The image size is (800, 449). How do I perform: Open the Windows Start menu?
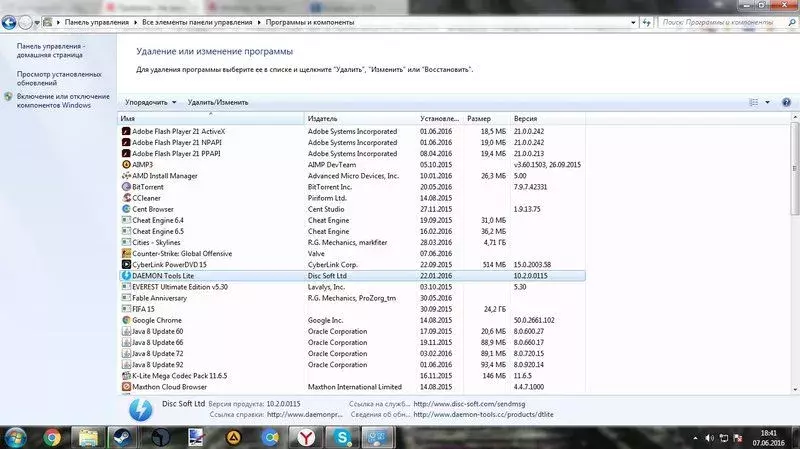tap(15, 438)
